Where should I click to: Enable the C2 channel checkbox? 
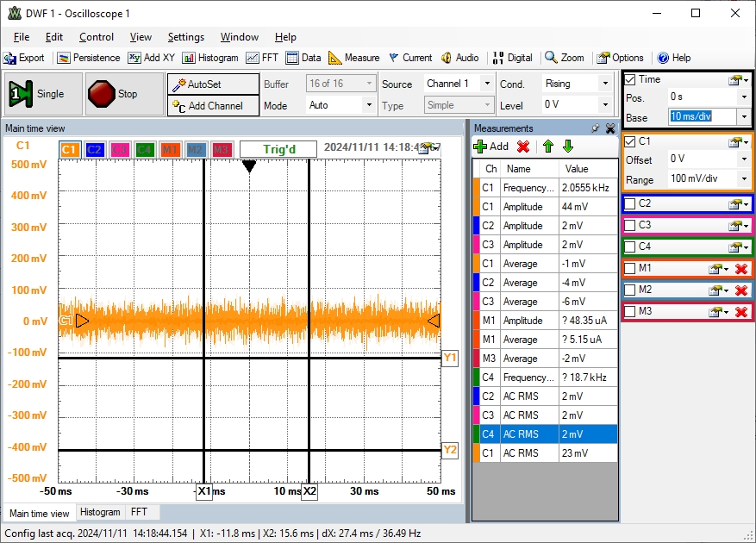(630, 204)
